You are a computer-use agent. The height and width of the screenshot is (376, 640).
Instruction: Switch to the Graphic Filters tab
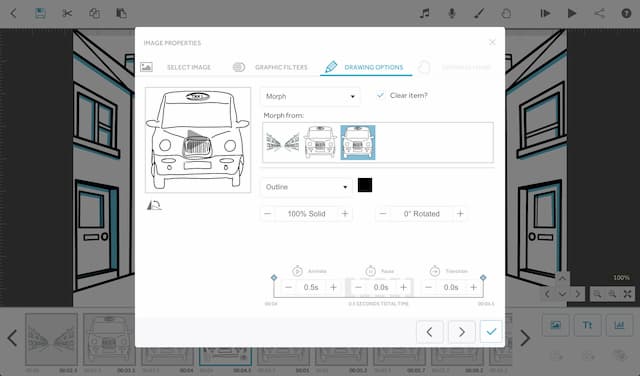coord(281,67)
